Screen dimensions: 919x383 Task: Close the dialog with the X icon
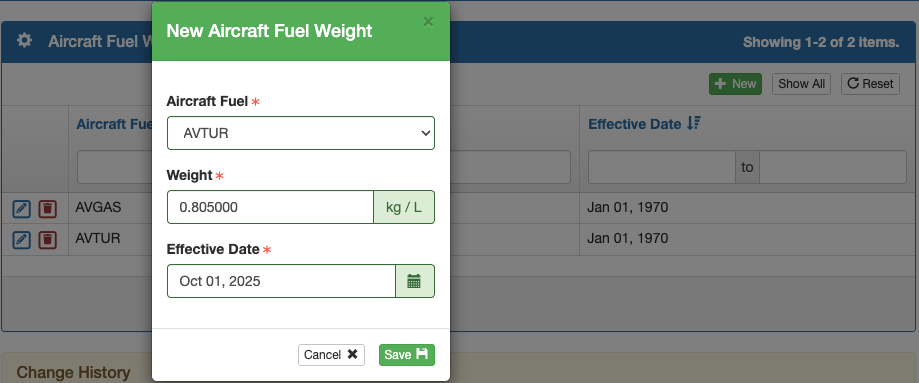pos(428,22)
